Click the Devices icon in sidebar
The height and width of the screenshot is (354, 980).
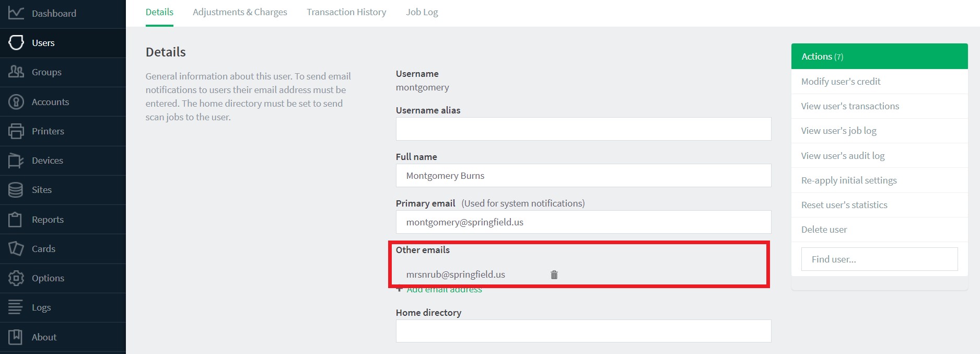click(x=16, y=161)
